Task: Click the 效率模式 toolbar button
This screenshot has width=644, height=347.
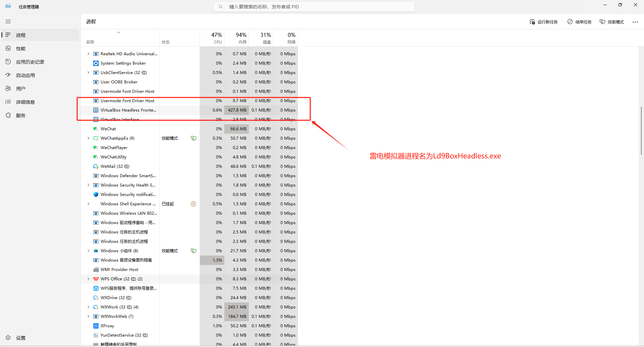Action: click(612, 22)
